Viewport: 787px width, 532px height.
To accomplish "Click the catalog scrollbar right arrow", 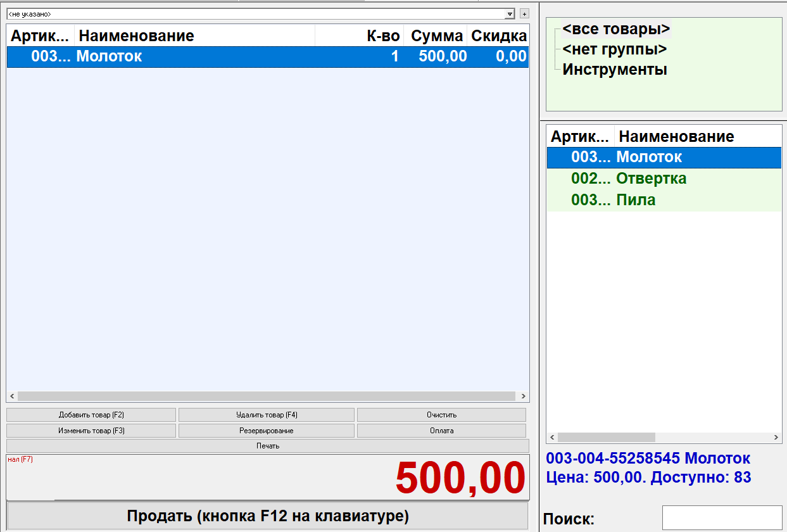I will click(777, 437).
